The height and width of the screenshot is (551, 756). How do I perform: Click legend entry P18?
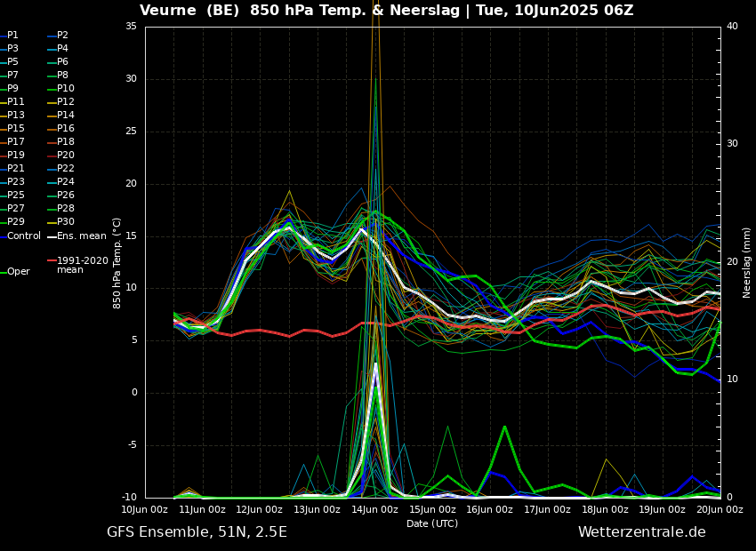click(60, 141)
